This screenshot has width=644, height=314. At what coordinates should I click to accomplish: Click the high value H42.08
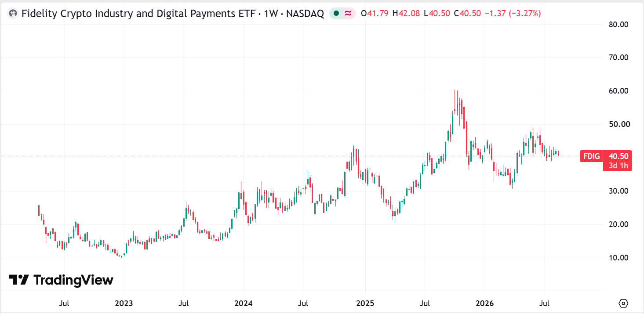coord(406,14)
